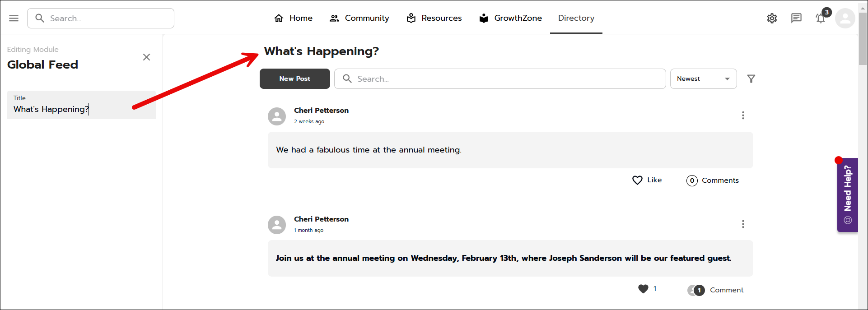The image size is (868, 310).
Task: Open options menu for first Cheri Petterson post
Action: (x=743, y=116)
